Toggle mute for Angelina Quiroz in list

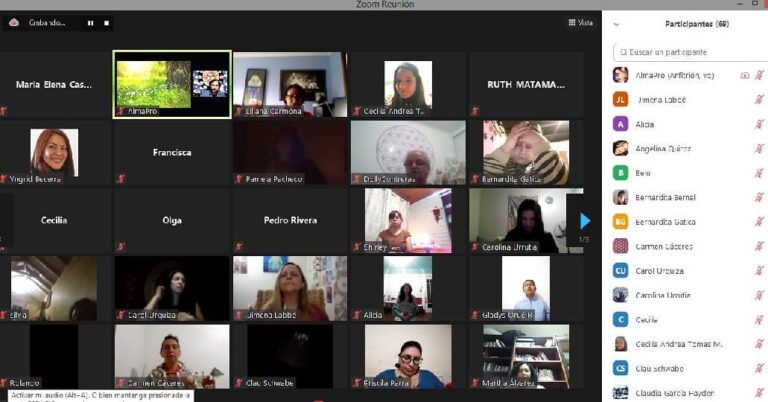pyautogui.click(x=759, y=149)
